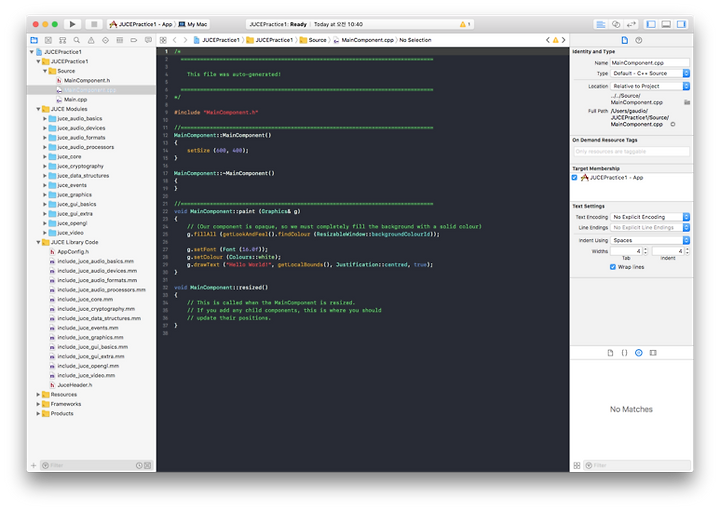Open the Debug navigator
The height and width of the screenshot is (510, 720).
pyautogui.click(x=119, y=40)
